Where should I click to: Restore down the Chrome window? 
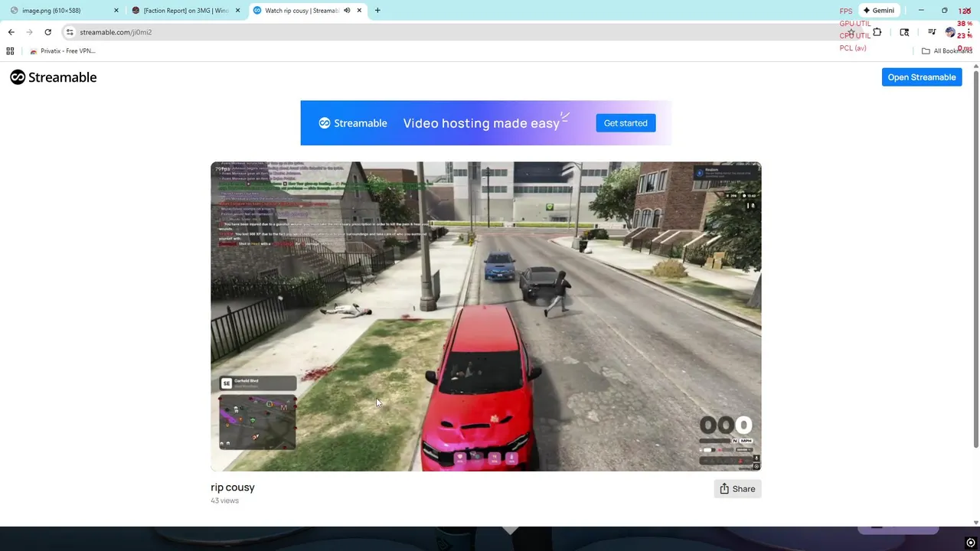(x=944, y=11)
